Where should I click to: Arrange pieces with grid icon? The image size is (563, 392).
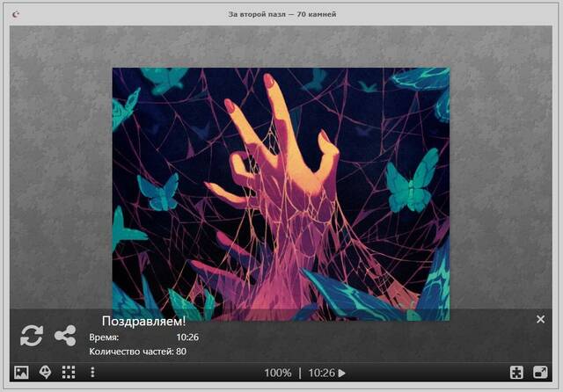69,373
